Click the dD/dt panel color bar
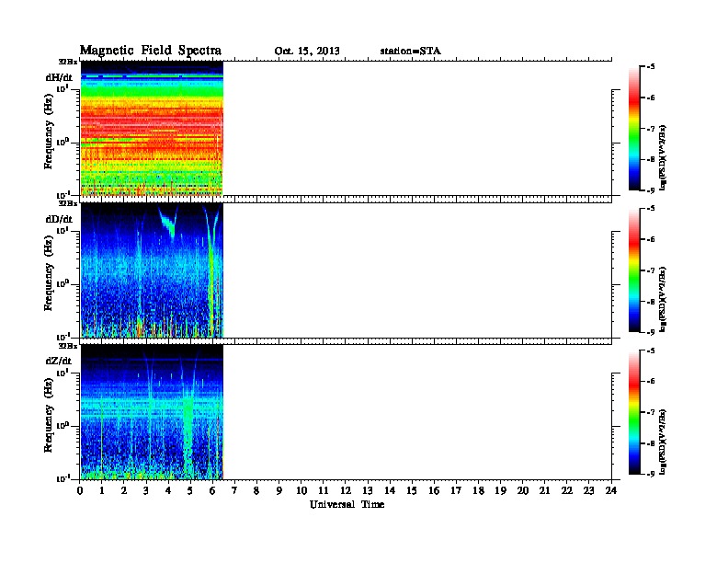This screenshot has height=563, width=728. [633, 270]
